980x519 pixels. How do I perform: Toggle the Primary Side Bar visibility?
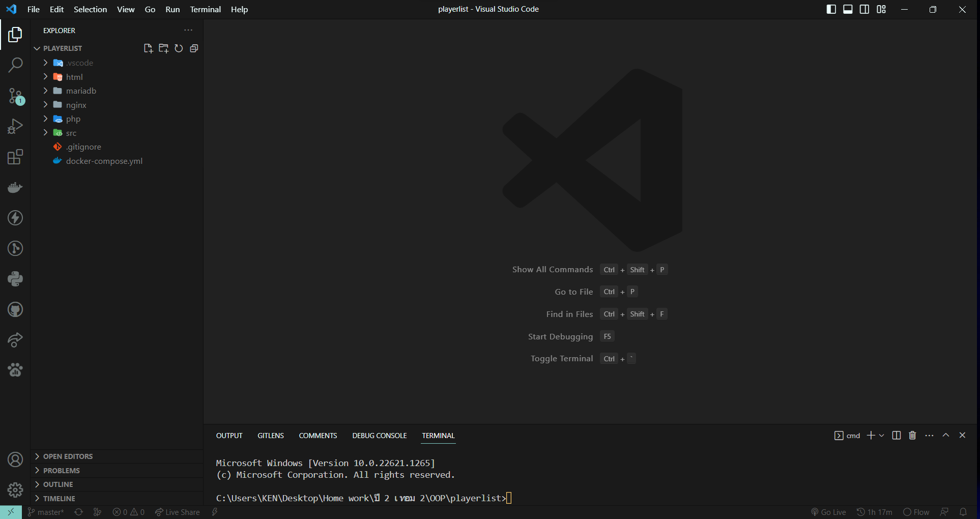click(x=831, y=9)
